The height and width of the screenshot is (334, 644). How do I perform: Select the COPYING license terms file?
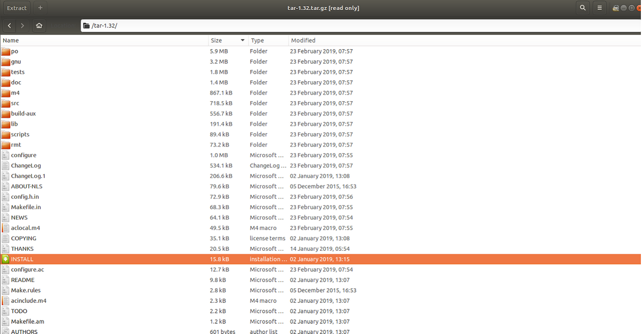point(24,238)
